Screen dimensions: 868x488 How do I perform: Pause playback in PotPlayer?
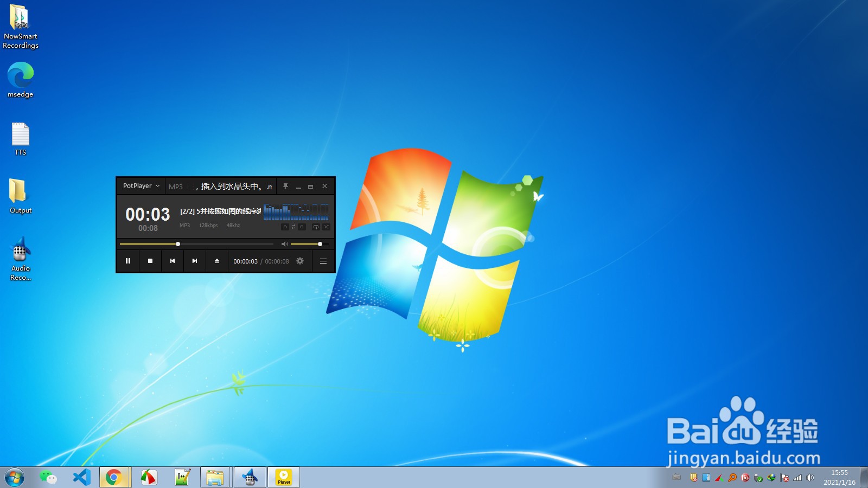tap(128, 261)
